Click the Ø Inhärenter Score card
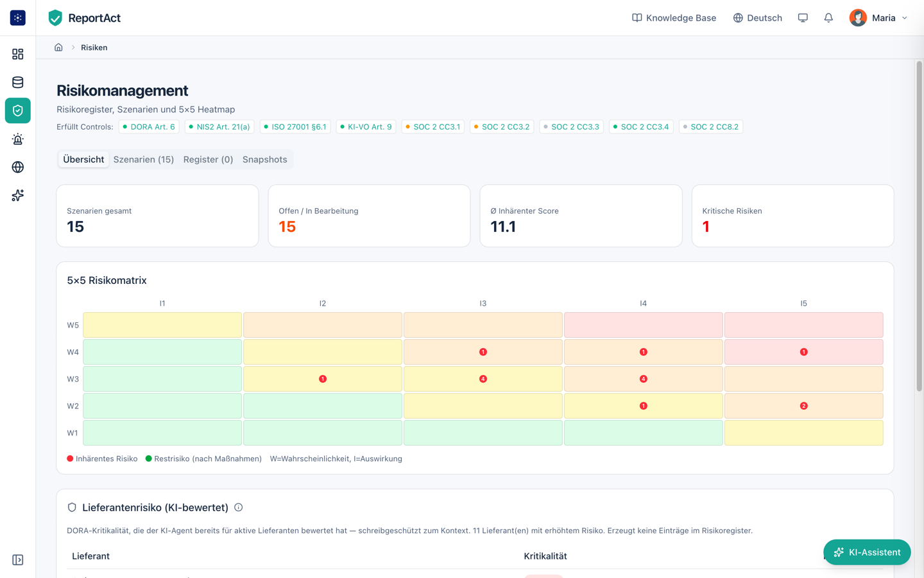The height and width of the screenshot is (578, 924). pyautogui.click(x=581, y=216)
